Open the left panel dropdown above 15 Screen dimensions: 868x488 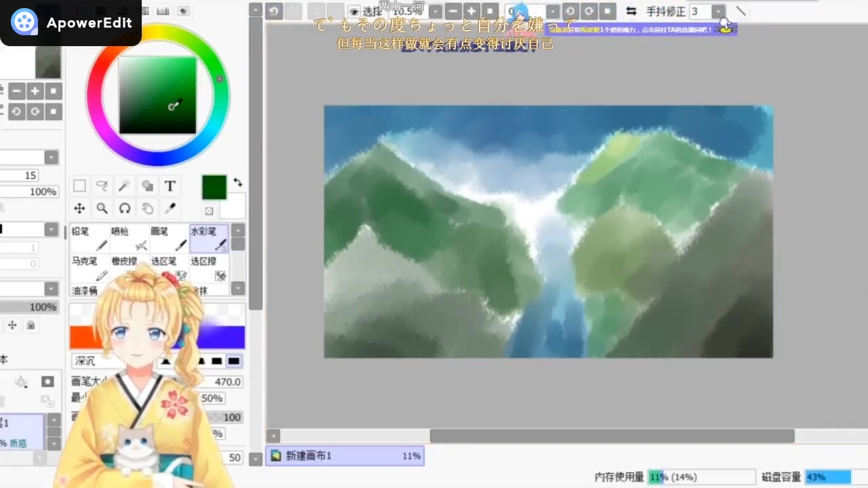pyautogui.click(x=52, y=157)
